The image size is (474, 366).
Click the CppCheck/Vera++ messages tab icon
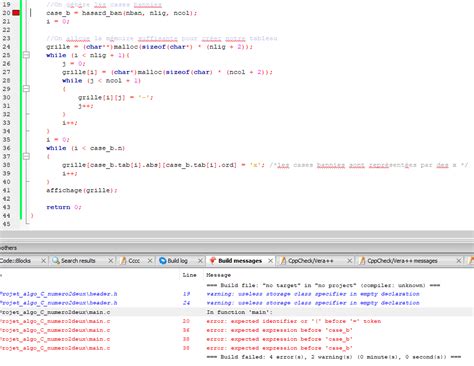[x=362, y=261]
